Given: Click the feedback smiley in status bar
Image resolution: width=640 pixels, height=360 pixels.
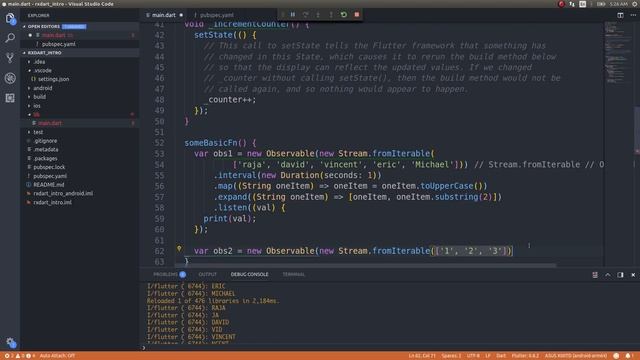Looking at the screenshot, I should point(616,356).
